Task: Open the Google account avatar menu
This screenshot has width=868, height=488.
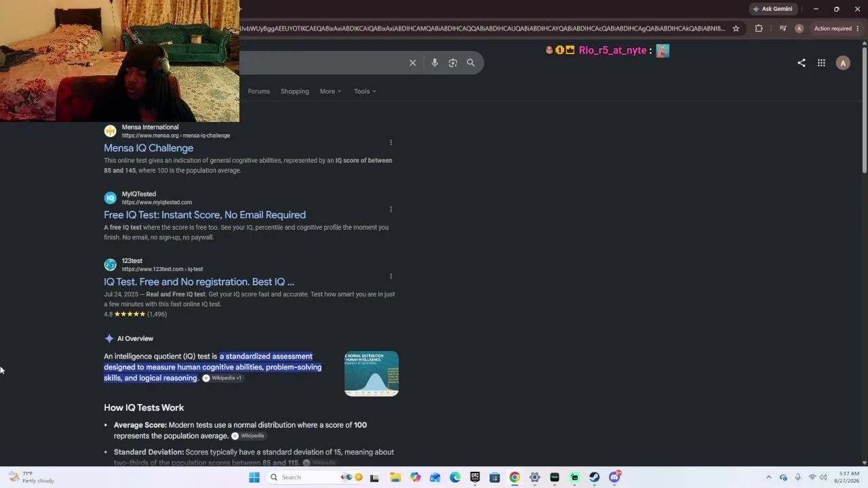Action: click(843, 63)
